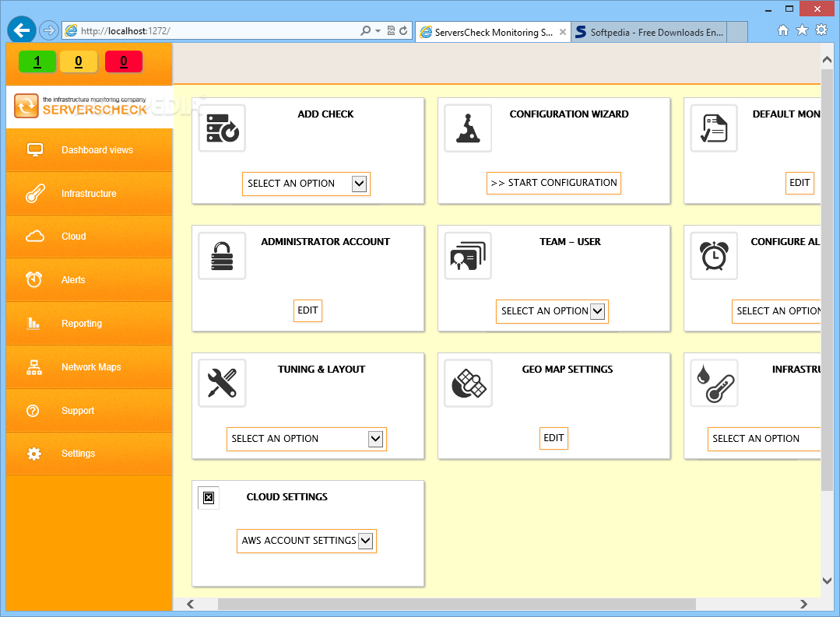
Task: Click the Settings gear sidebar icon
Action: 33,454
